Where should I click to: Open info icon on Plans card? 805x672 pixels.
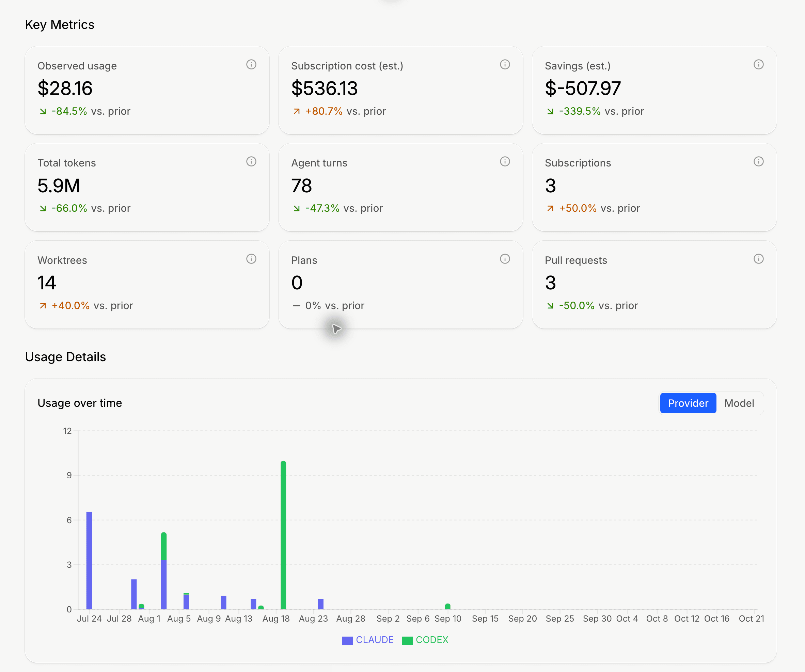[505, 259]
